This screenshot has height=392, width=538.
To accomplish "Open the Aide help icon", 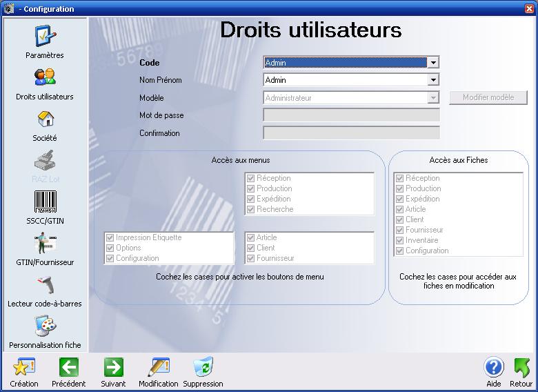I will [x=494, y=367].
